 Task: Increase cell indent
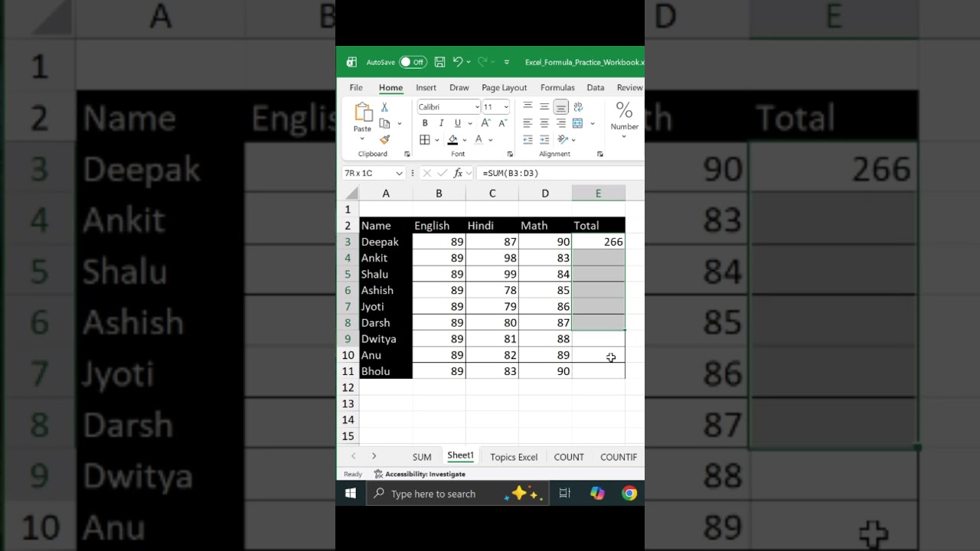click(x=544, y=140)
